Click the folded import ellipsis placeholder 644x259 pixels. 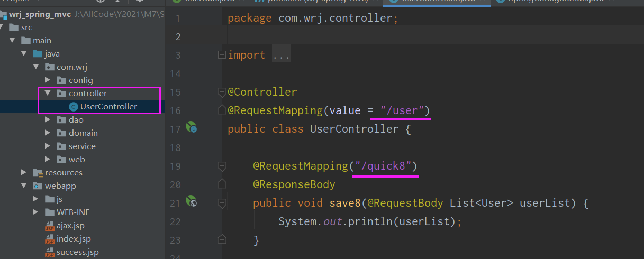click(x=282, y=55)
